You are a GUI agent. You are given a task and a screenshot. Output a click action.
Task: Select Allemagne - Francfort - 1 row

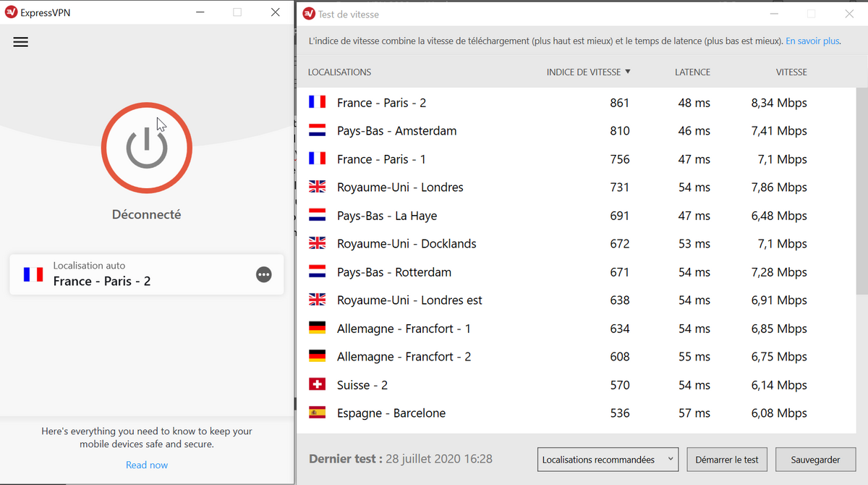[576, 329]
